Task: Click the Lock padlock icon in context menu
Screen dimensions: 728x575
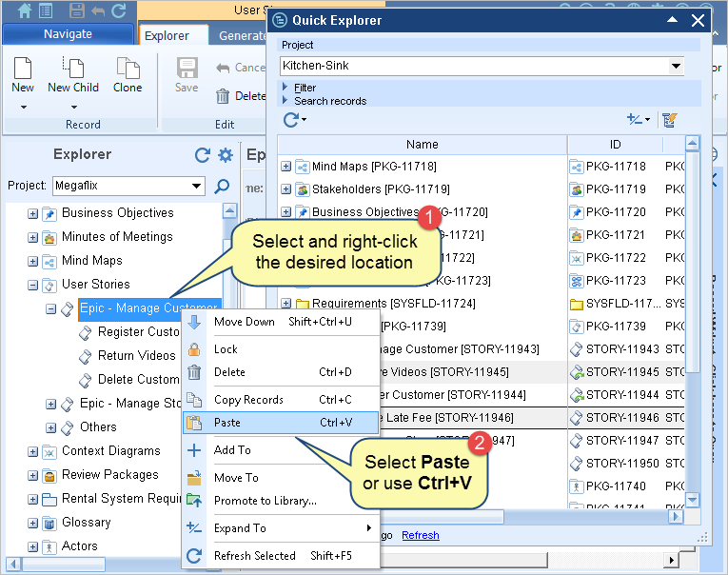Action: click(x=194, y=349)
